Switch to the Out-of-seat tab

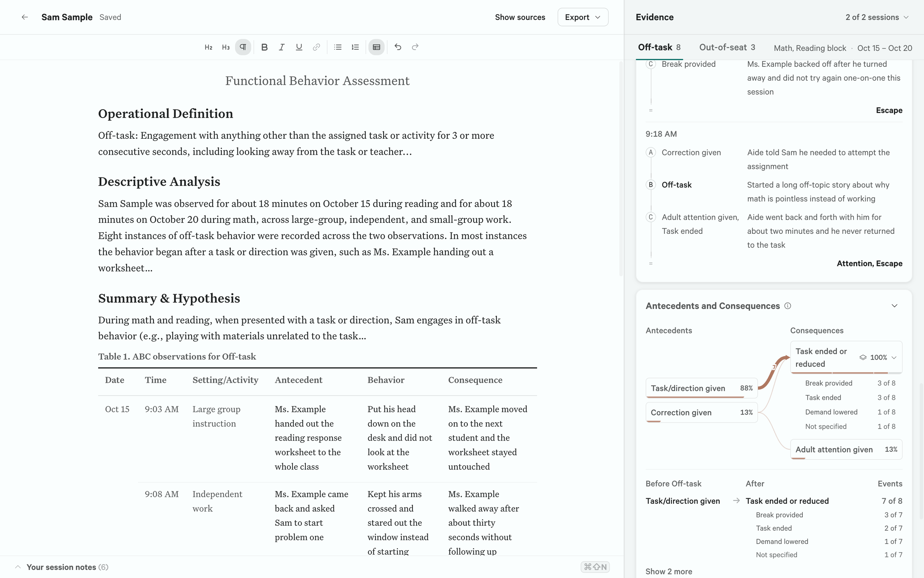(x=727, y=48)
